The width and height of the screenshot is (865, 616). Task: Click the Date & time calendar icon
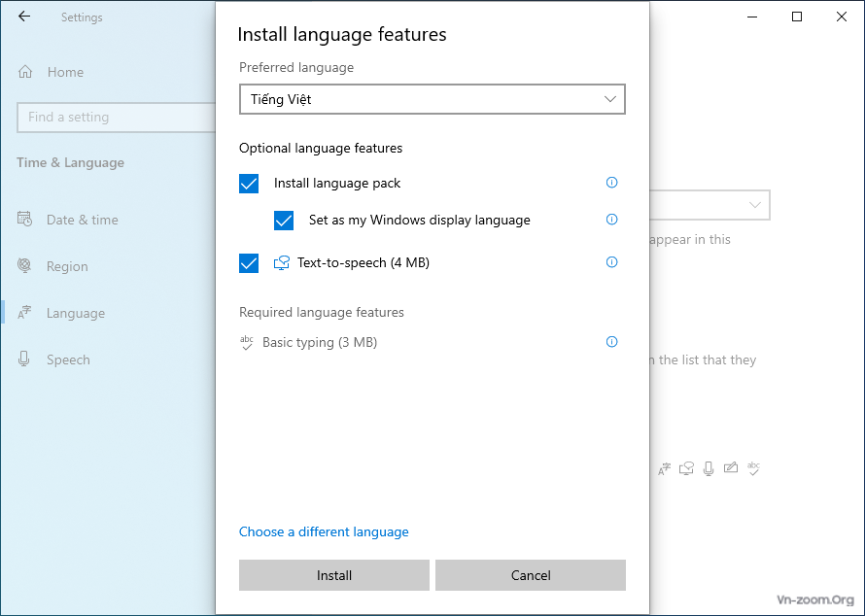coord(24,219)
